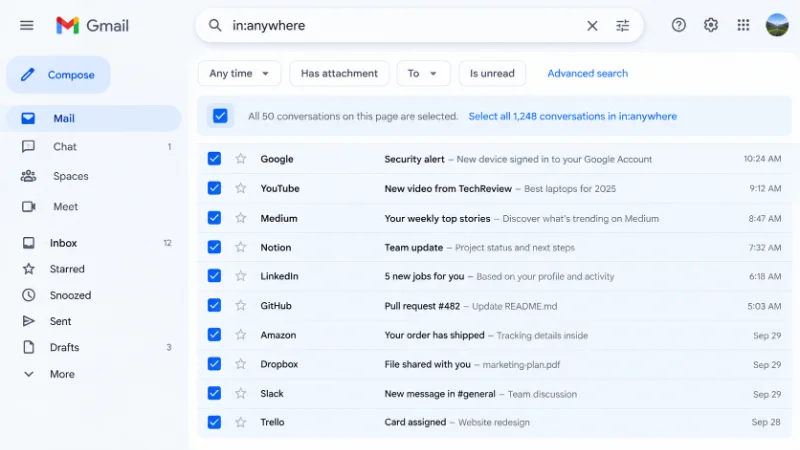Uncheck the Dropbox email checkbox

[x=214, y=364]
